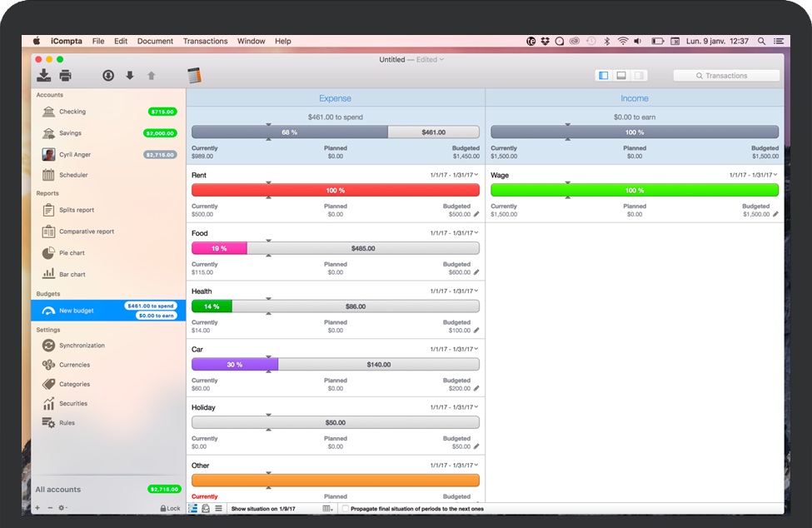Open the Transactions menu

205,41
